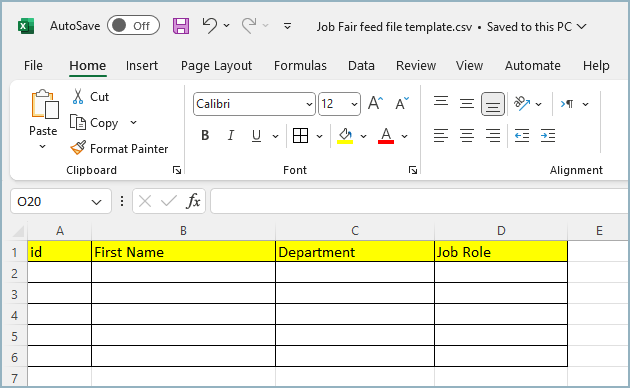Open the Formulas tab
Image resolution: width=630 pixels, height=388 pixels.
point(300,65)
